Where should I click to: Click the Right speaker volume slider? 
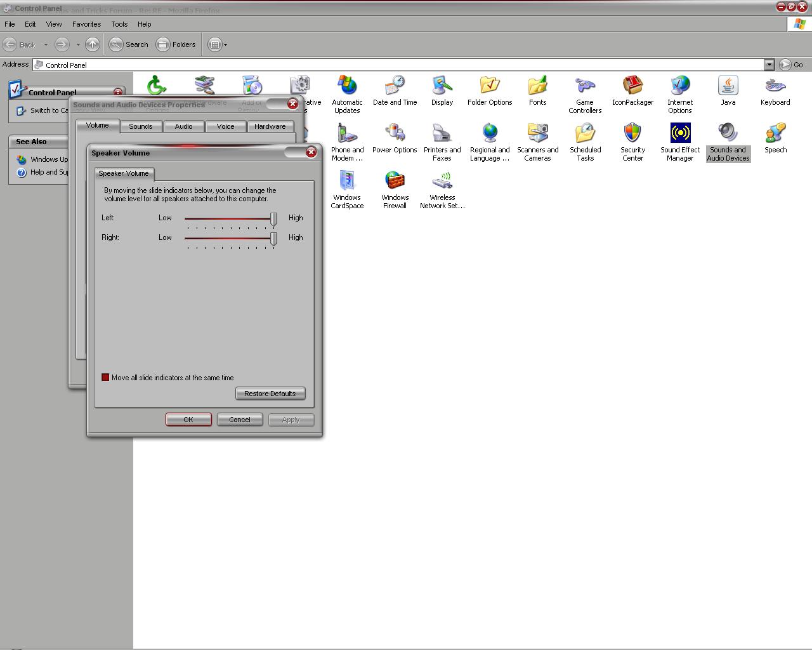click(x=273, y=239)
